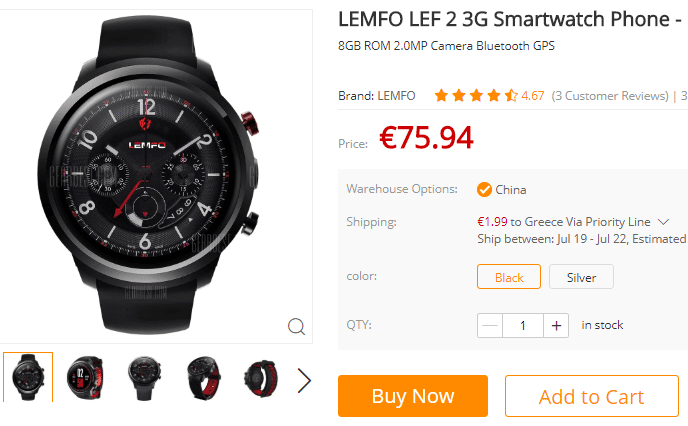Open the 3 Customer Reviews link

pos(610,96)
